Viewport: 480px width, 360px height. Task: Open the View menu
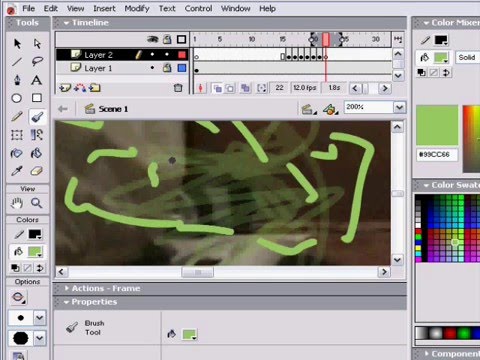click(x=75, y=8)
